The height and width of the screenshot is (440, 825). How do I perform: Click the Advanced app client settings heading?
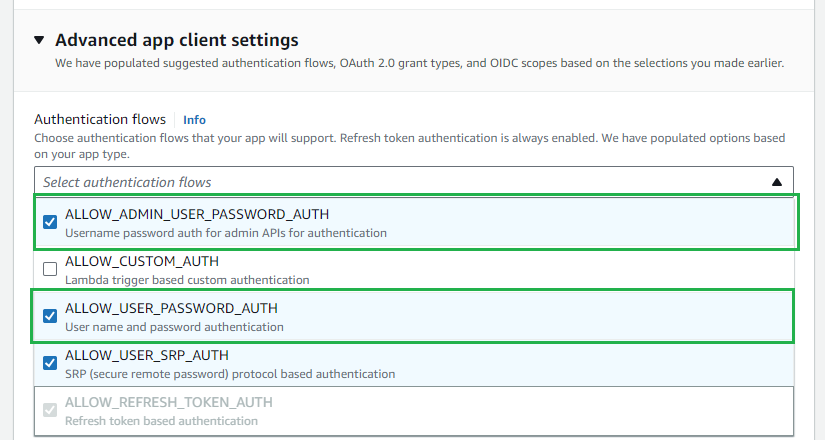[x=177, y=40]
